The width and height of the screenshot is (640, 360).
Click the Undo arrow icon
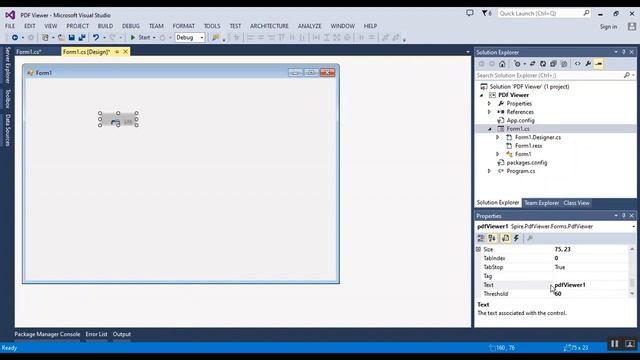[x=96, y=38]
